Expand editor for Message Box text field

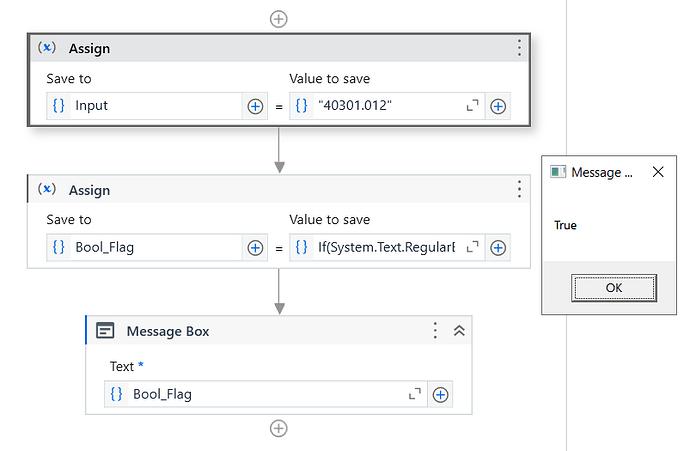tap(415, 395)
